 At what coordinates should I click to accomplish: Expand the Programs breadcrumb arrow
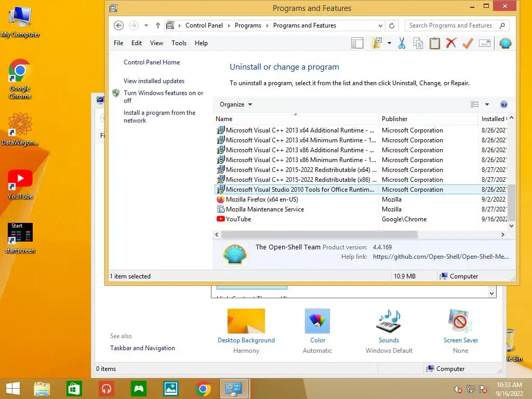[268, 26]
